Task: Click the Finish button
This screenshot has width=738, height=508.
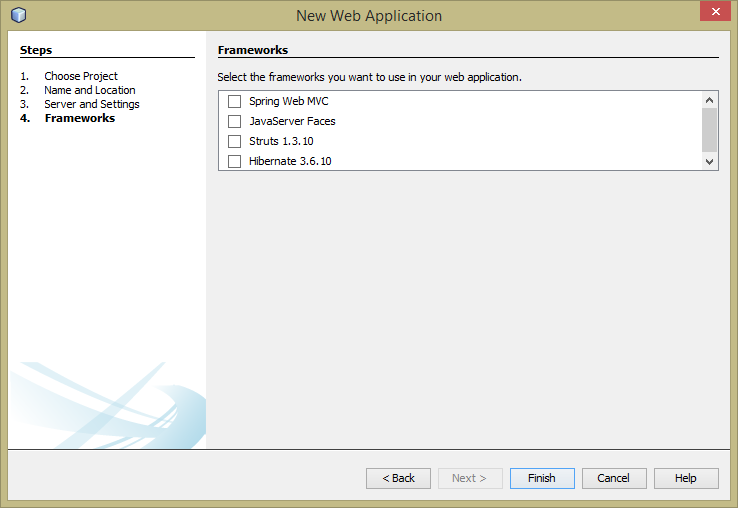Action: tap(542, 478)
